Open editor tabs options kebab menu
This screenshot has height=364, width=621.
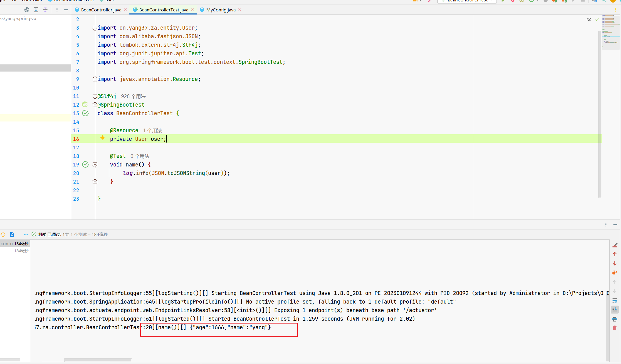click(x=615, y=10)
